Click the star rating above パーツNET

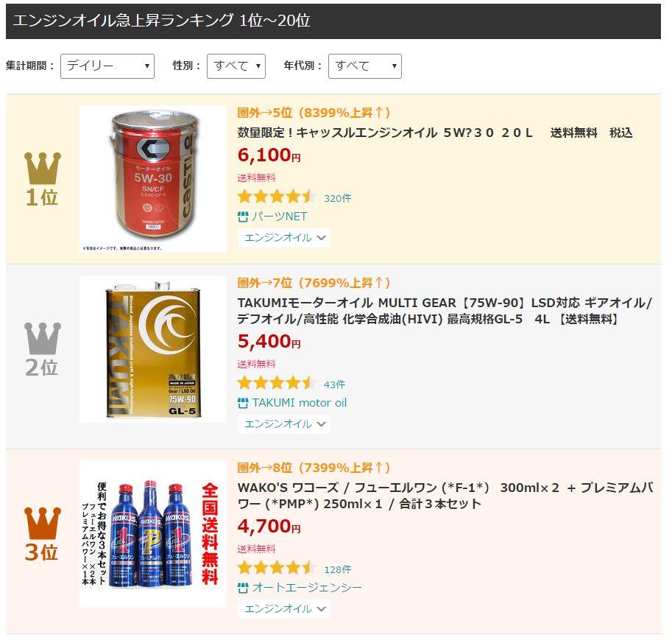(277, 197)
